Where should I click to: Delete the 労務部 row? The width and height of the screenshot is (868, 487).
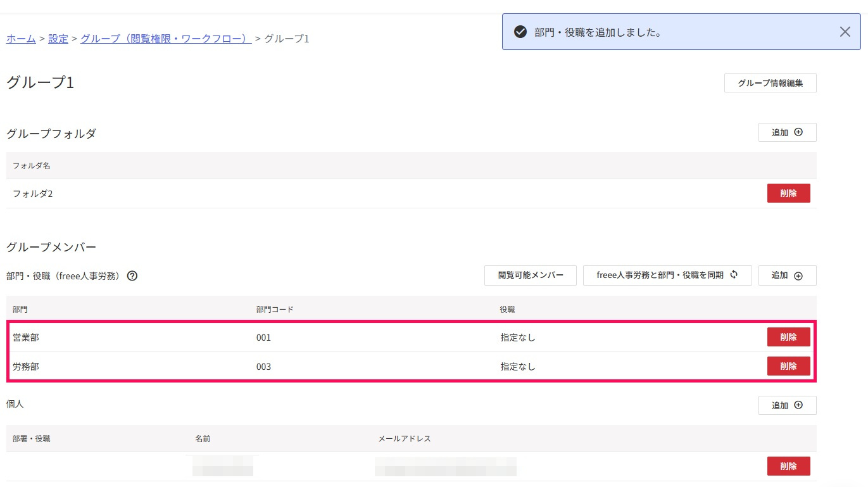click(788, 366)
